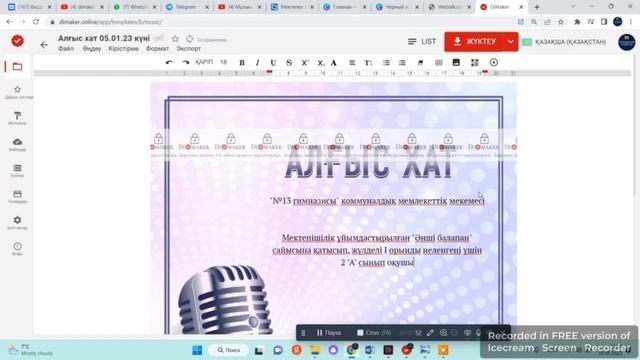Open the Windows Start menu
Viewport: 640px width, 360px height.
pos(197,350)
